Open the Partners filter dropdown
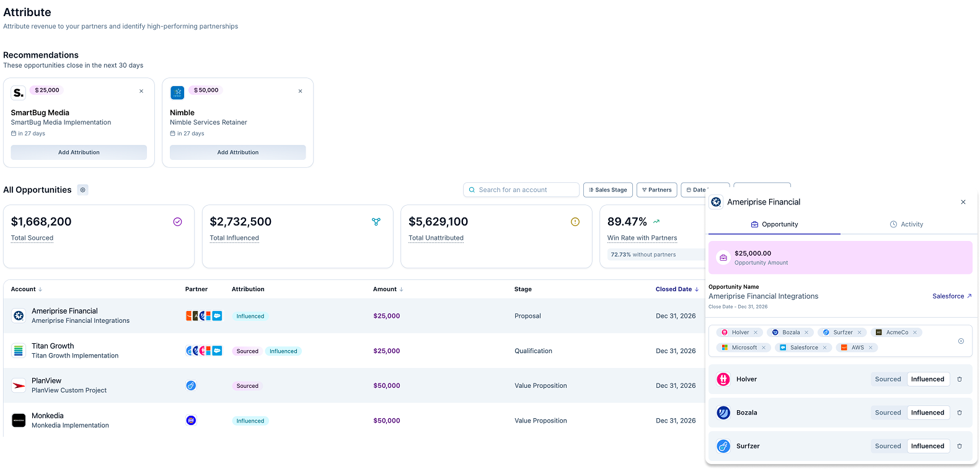Image resolution: width=980 pixels, height=469 pixels. (656, 190)
